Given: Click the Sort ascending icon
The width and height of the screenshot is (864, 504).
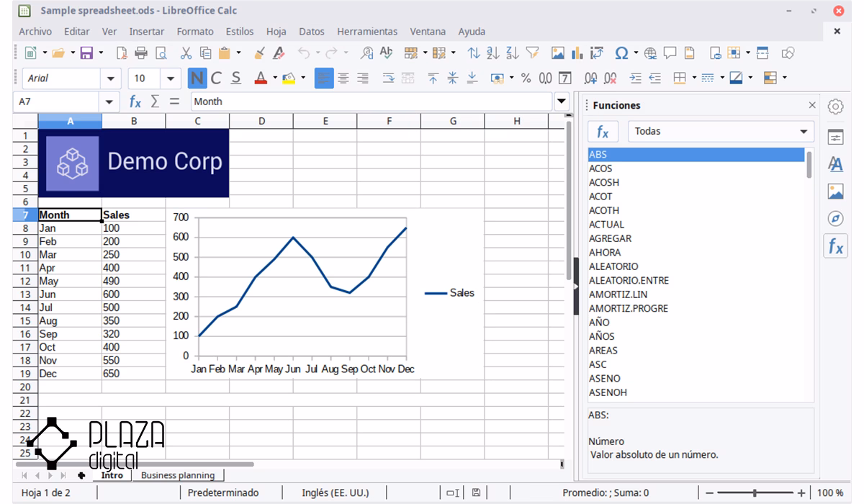Looking at the screenshot, I should click(493, 53).
